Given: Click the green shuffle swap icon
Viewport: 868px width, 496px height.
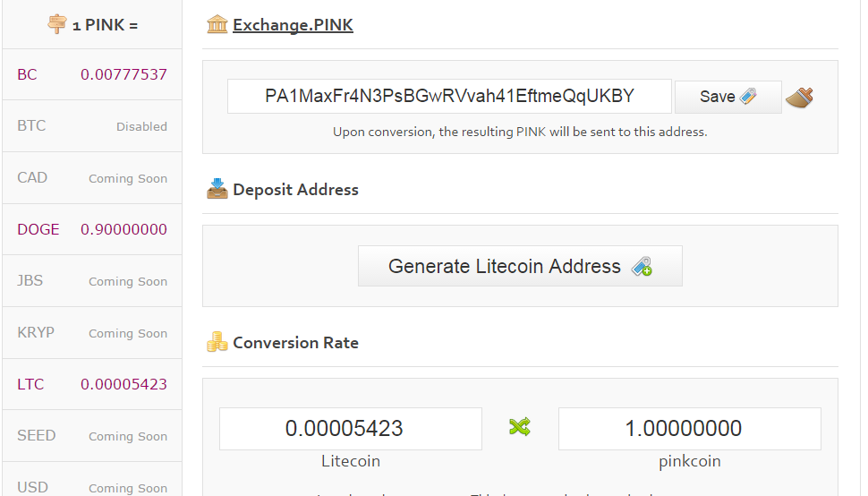Looking at the screenshot, I should coord(520,427).
